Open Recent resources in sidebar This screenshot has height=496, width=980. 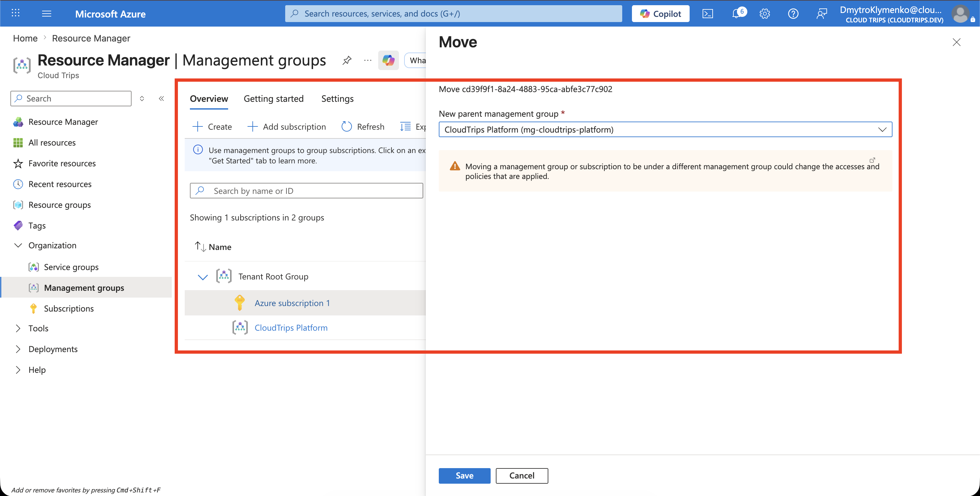tap(60, 184)
